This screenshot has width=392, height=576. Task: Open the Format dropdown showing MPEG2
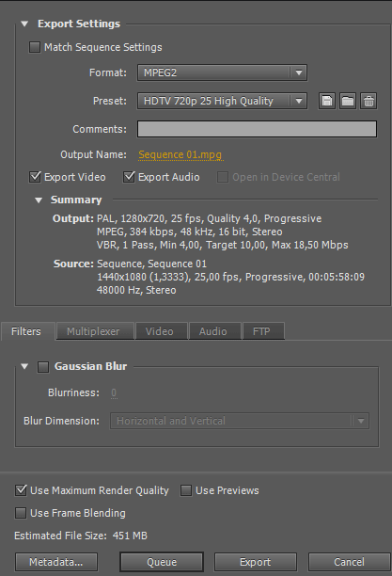[222, 72]
